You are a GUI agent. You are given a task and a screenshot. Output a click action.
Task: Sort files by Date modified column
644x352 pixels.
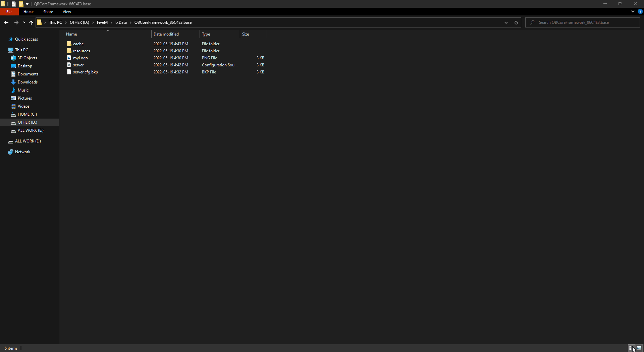click(x=166, y=34)
